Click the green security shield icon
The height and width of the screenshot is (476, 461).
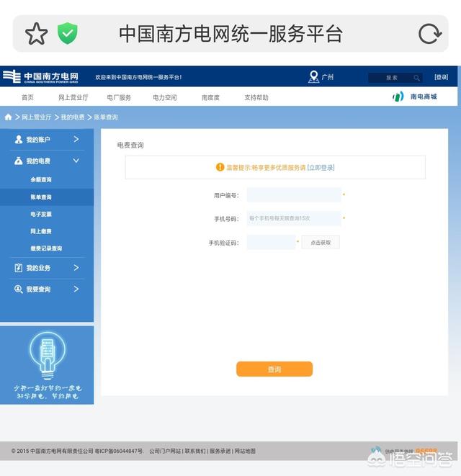(x=68, y=33)
